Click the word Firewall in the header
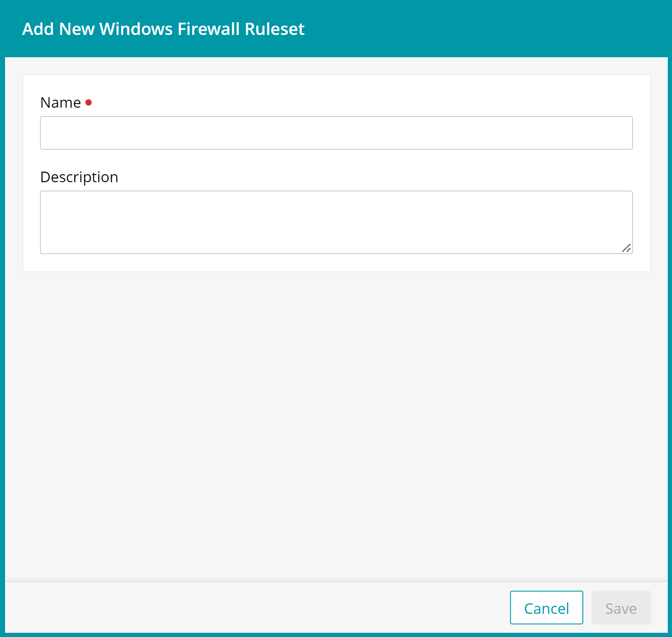Viewport: 672px width, 637px height. (209, 29)
